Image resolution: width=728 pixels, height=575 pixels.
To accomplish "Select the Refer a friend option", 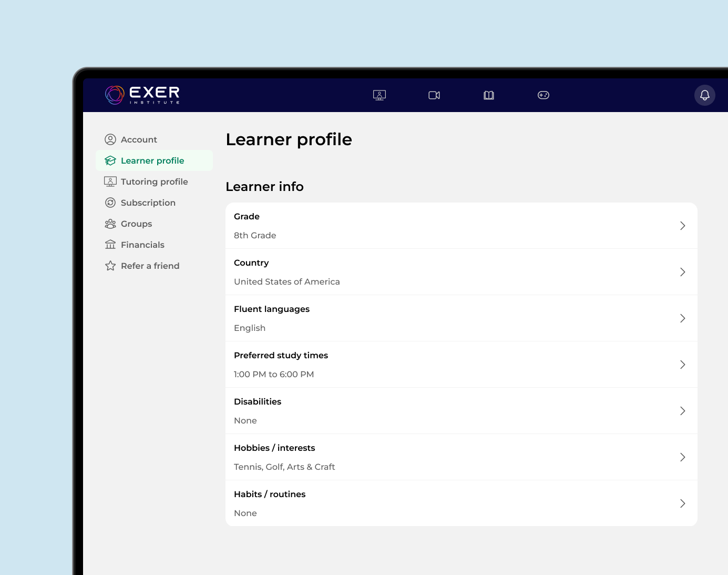I will coord(150,266).
